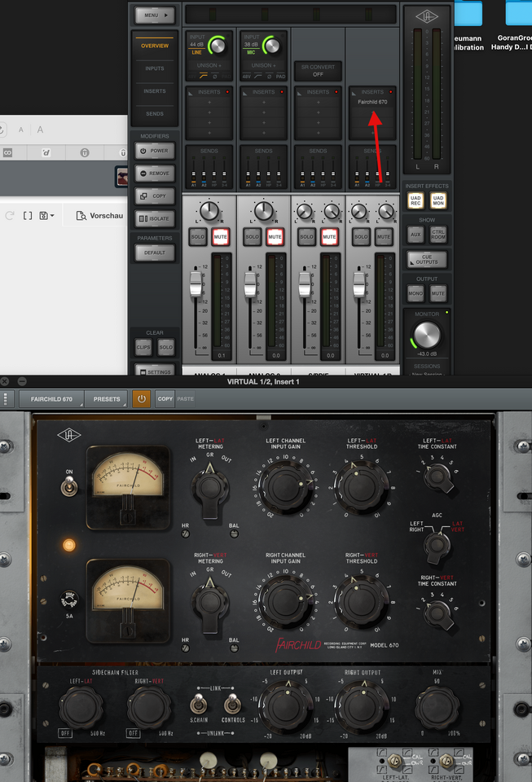The image size is (532, 782).
Task: Click the LEFT-LAT TIME CONSTANT knob
Action: 437,478
